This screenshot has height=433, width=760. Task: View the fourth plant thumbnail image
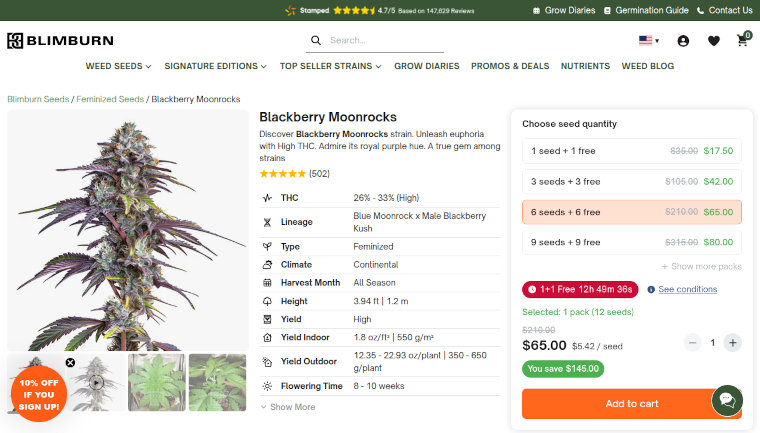[x=217, y=383]
